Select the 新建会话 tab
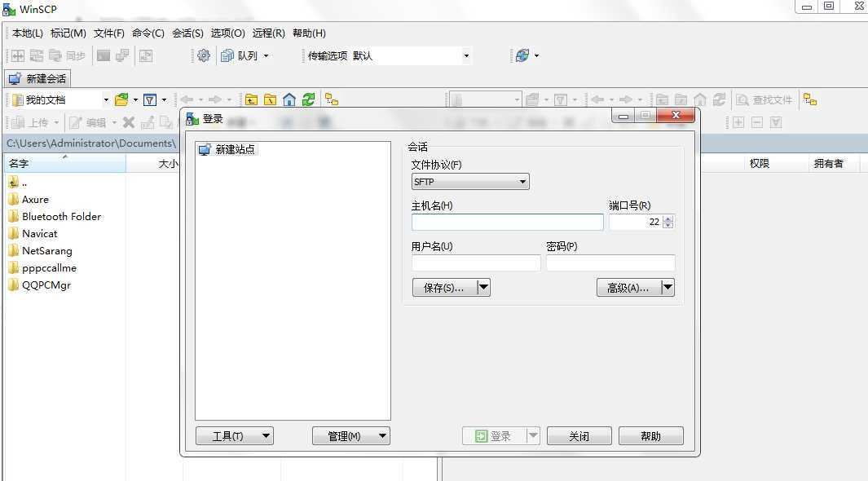This screenshot has width=868, height=481. [37, 78]
